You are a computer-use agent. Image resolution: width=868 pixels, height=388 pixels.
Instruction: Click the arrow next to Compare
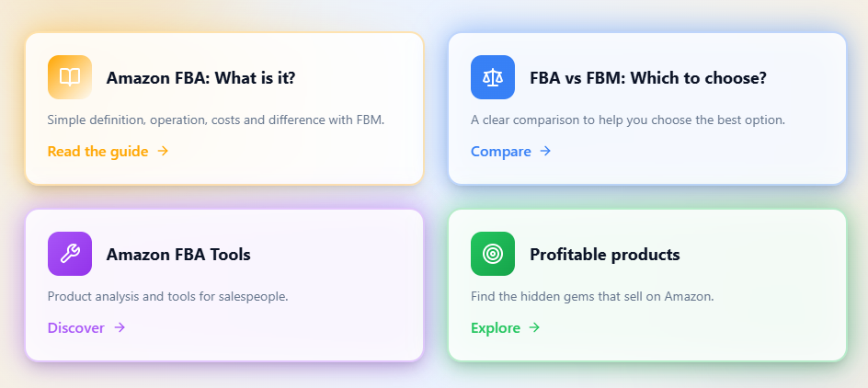click(x=545, y=152)
